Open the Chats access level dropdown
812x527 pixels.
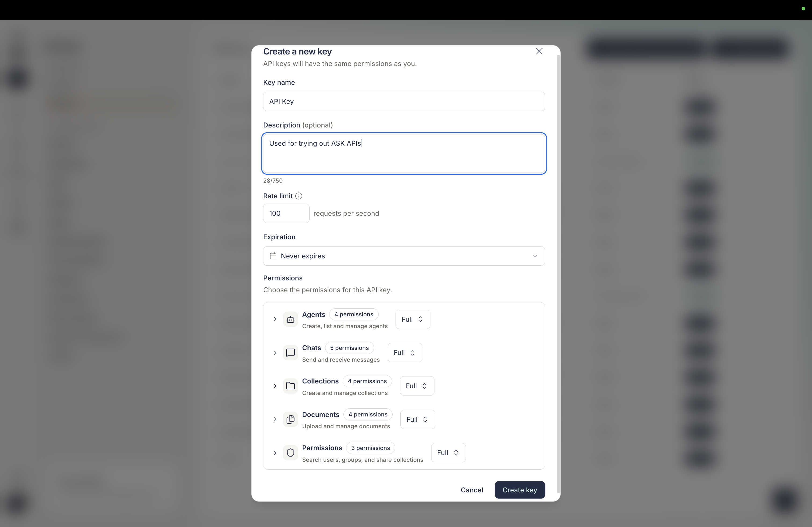(x=405, y=353)
